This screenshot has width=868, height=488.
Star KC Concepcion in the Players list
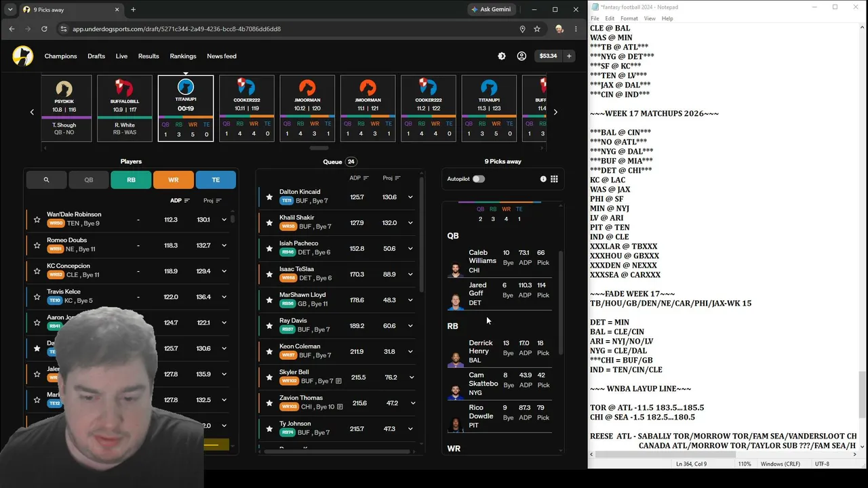pos(37,271)
